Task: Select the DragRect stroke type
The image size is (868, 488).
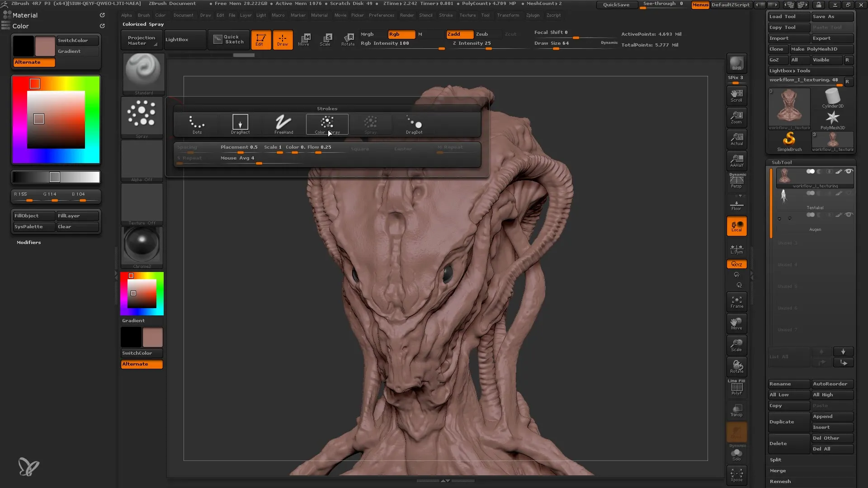Action: click(240, 123)
